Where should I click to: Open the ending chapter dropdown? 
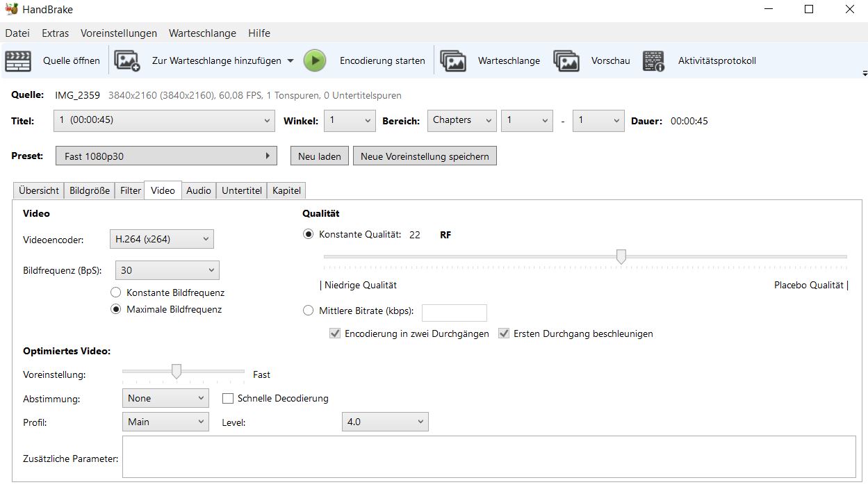click(x=598, y=120)
